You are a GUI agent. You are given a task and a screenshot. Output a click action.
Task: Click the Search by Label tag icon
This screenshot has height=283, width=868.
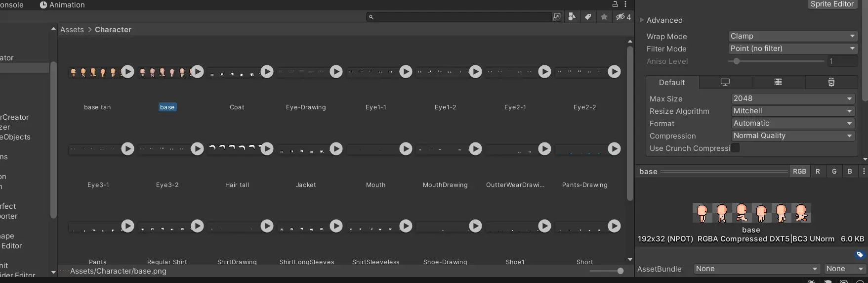point(588,17)
